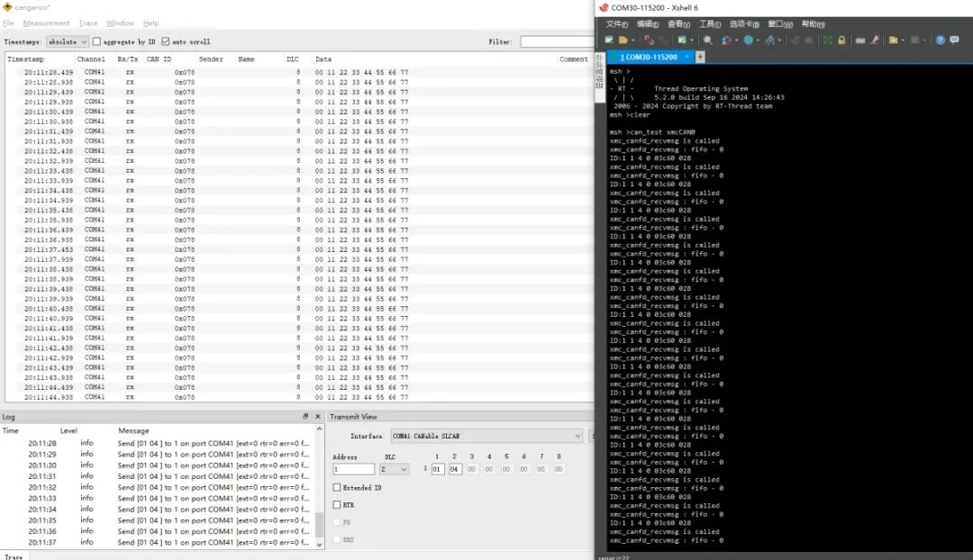Click the Channel column header in trace
Screen dimensions: 973x560
[91, 59]
